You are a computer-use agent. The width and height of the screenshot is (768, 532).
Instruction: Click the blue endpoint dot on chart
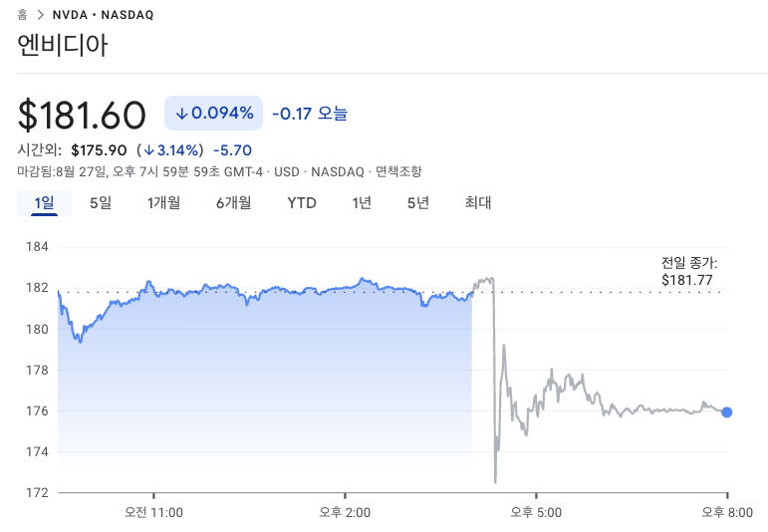click(727, 412)
